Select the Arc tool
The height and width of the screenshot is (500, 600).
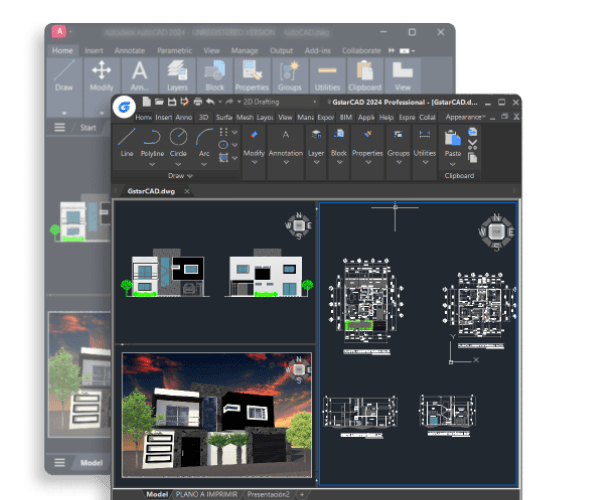[204, 143]
